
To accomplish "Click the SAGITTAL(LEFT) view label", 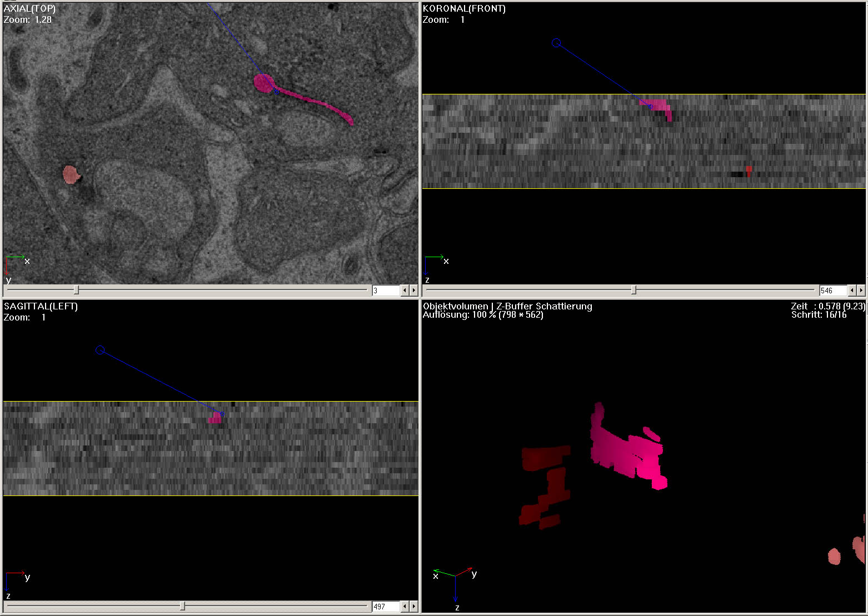I will point(41,306).
